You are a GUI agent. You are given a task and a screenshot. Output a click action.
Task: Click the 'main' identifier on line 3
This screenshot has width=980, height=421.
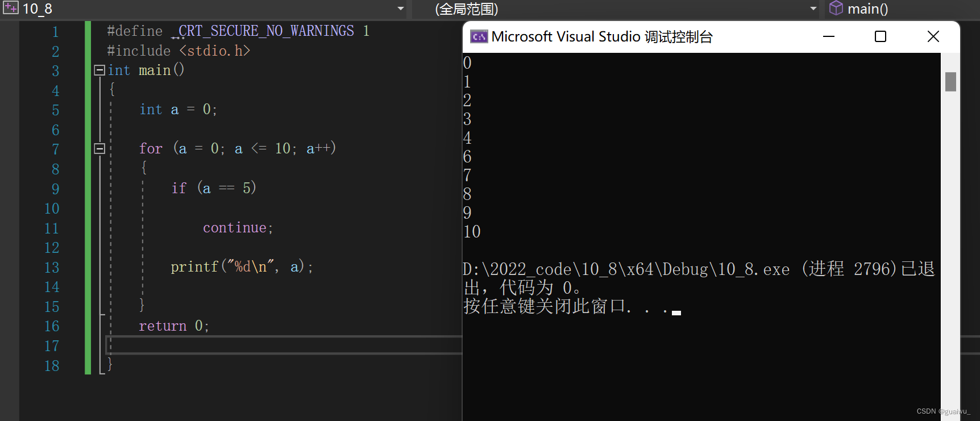pyautogui.click(x=155, y=70)
